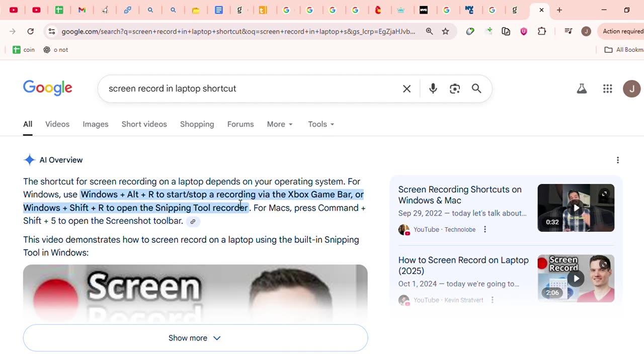The height and width of the screenshot is (362, 644).
Task: Go forward in browser history
Action: coord(13,31)
